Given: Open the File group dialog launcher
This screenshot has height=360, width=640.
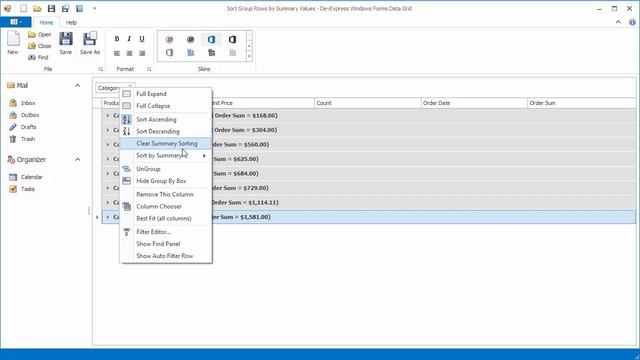Looking at the screenshot, I should (x=100, y=69).
